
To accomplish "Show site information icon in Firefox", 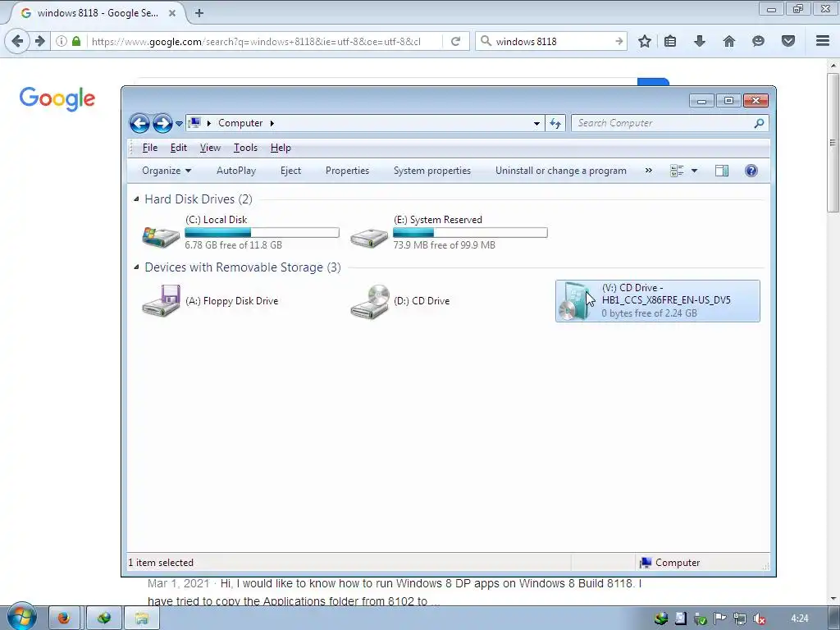I will [x=62, y=41].
